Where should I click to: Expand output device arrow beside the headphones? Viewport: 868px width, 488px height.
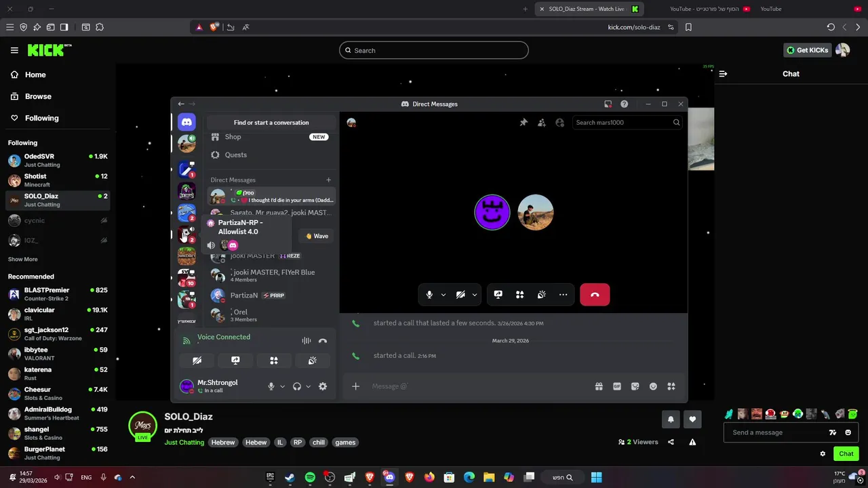click(x=309, y=386)
